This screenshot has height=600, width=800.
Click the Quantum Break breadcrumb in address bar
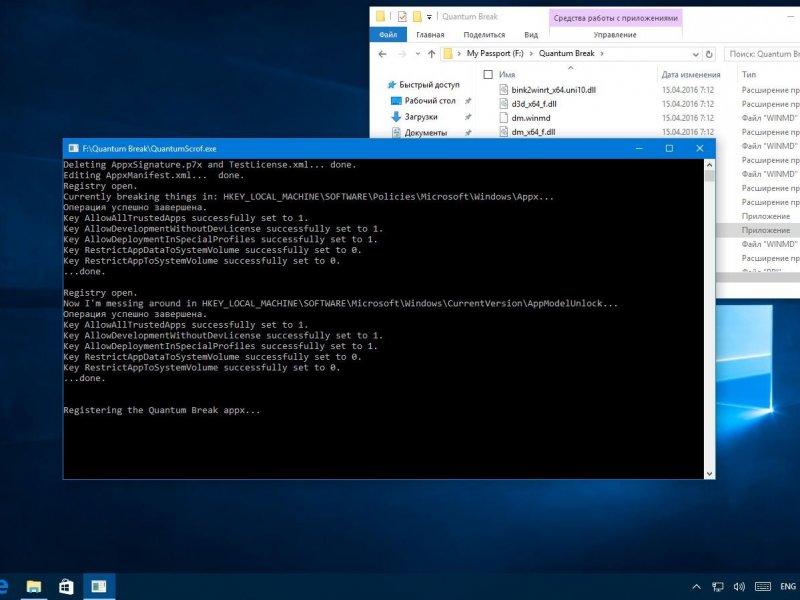[x=566, y=53]
